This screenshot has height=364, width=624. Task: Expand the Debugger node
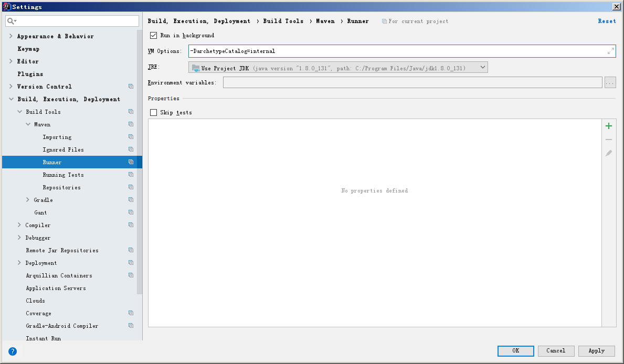click(19, 238)
